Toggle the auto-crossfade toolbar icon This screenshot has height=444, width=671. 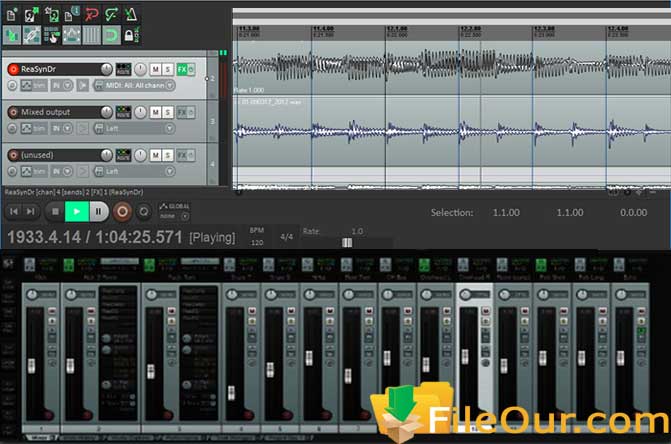(12, 35)
